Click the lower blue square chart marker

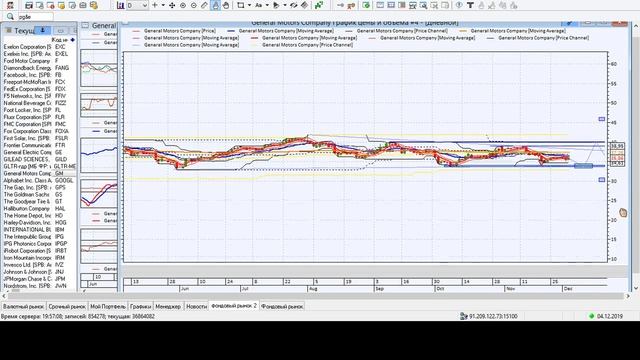point(602,180)
